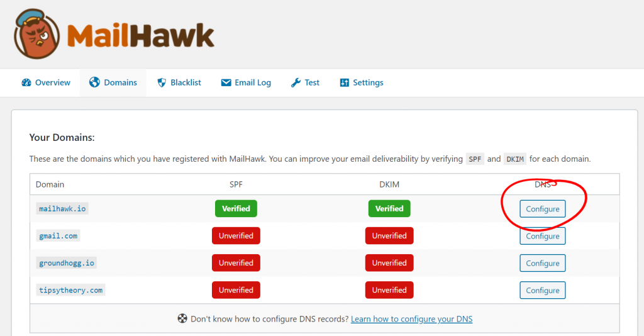
Task: Configure DNS for mailhawk.io
Action: point(542,209)
